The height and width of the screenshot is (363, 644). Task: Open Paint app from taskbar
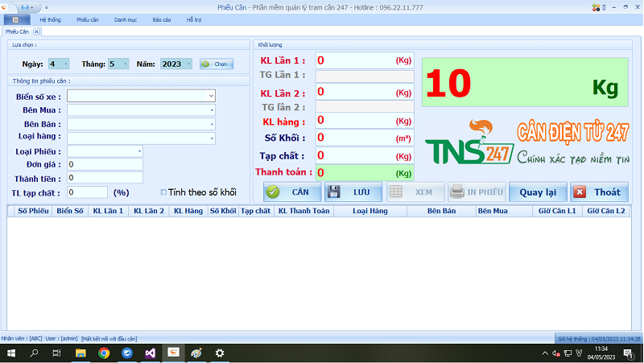pos(196,353)
